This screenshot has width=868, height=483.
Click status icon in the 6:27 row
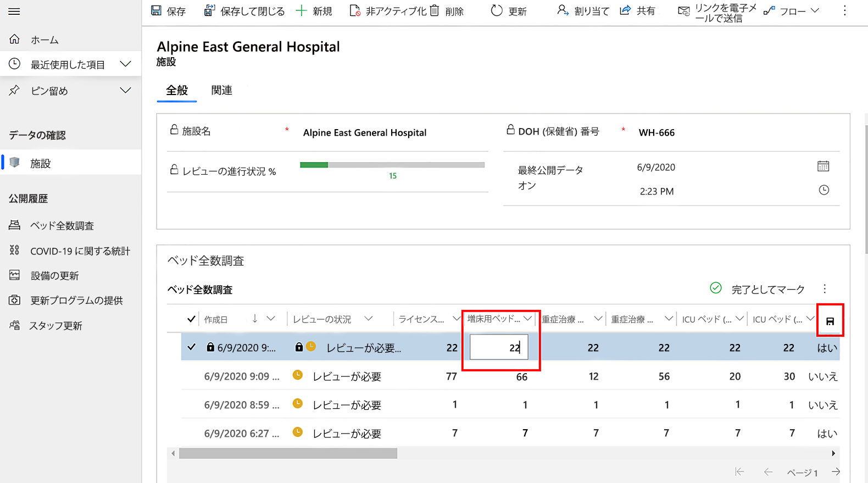click(298, 432)
